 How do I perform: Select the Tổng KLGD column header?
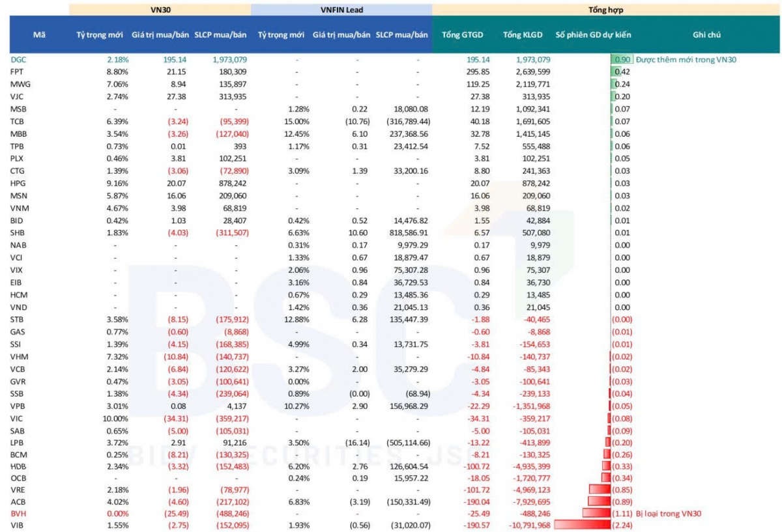(x=521, y=35)
